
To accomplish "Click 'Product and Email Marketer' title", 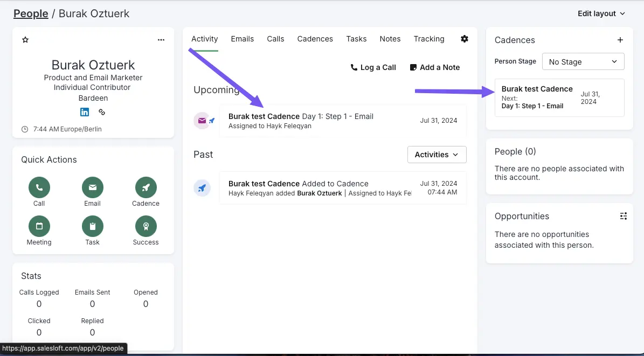I will [x=93, y=78].
